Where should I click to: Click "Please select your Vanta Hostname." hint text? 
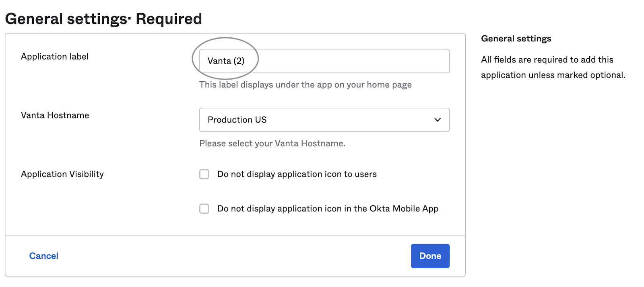(272, 143)
